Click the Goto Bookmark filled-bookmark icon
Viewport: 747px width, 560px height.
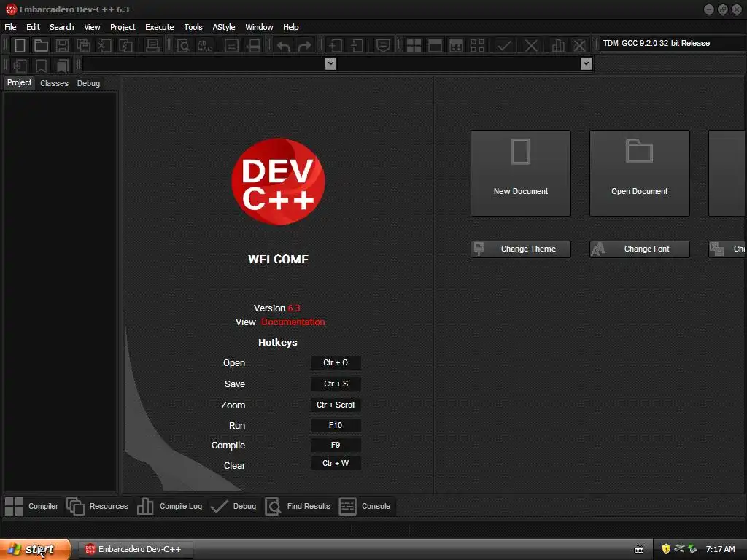coord(63,65)
